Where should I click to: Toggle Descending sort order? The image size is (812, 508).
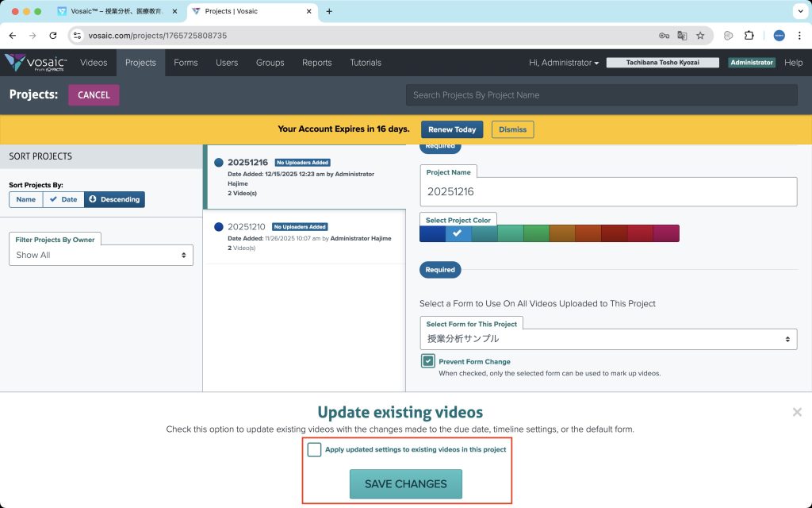coord(114,199)
